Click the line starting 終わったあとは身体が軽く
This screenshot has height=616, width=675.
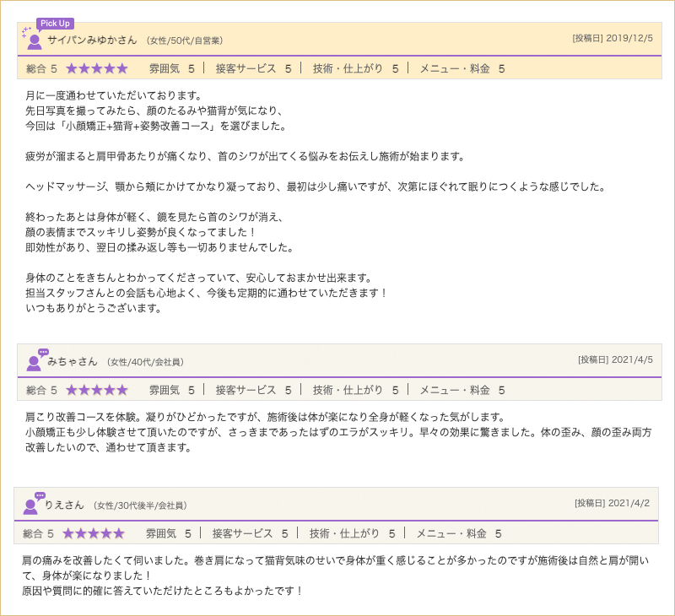[154, 217]
